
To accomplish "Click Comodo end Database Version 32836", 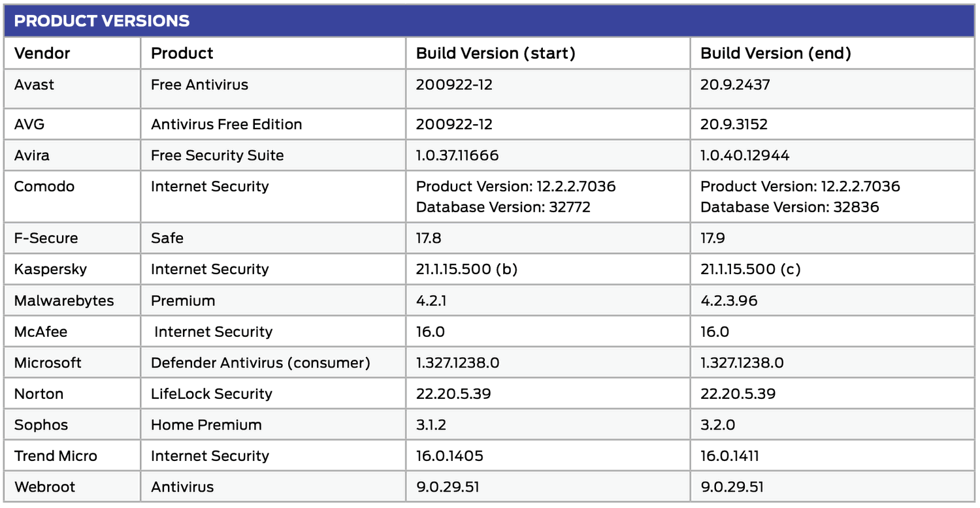I will (x=790, y=208).
